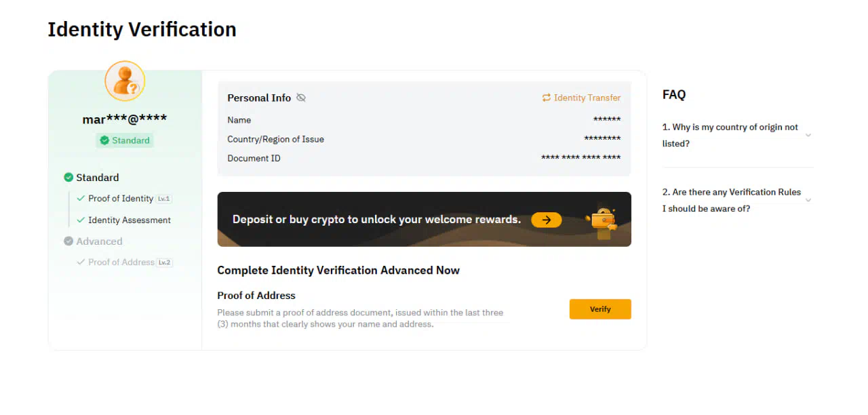Click the masked Document ID value
The height and width of the screenshot is (415, 868).
coord(581,158)
